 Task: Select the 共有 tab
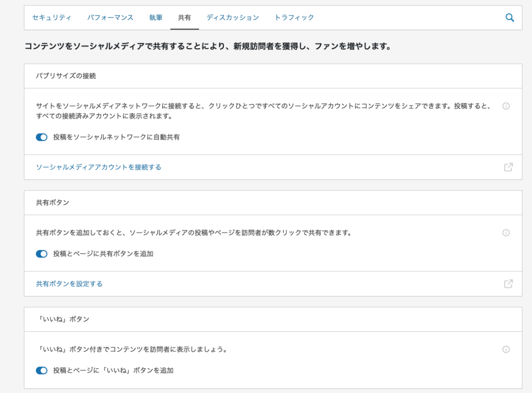184,18
